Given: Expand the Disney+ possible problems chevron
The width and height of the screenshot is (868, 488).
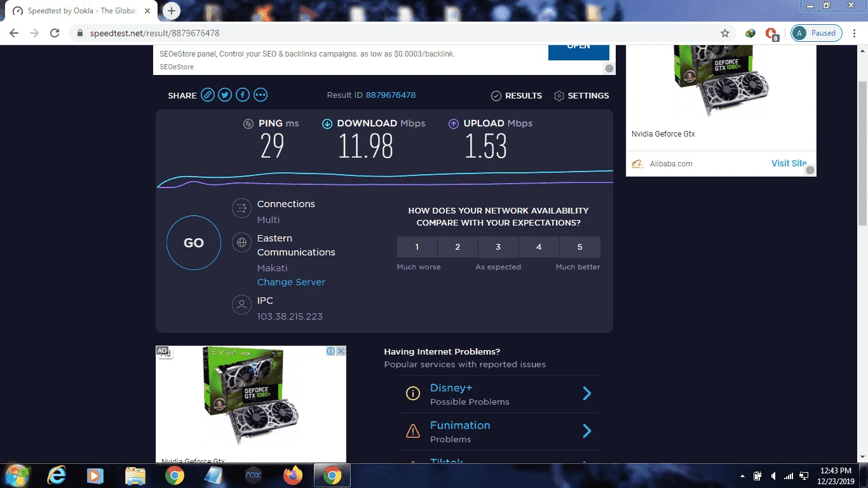Looking at the screenshot, I should pyautogui.click(x=587, y=394).
